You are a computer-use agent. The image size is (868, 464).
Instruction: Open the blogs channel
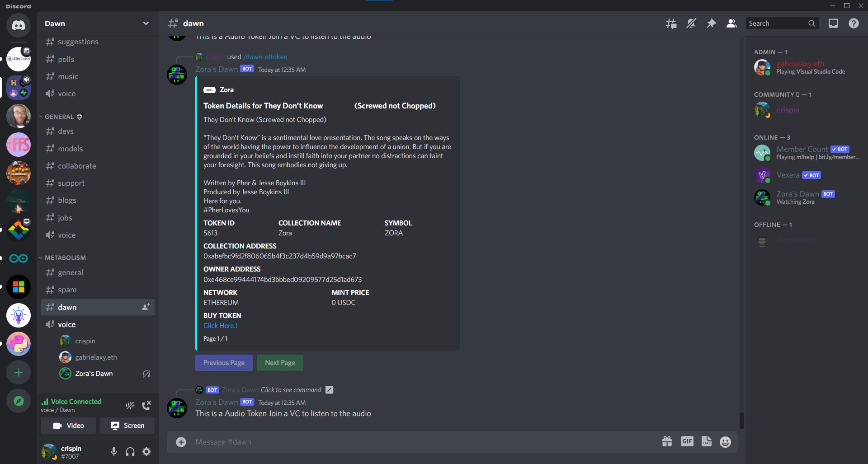click(x=98, y=200)
